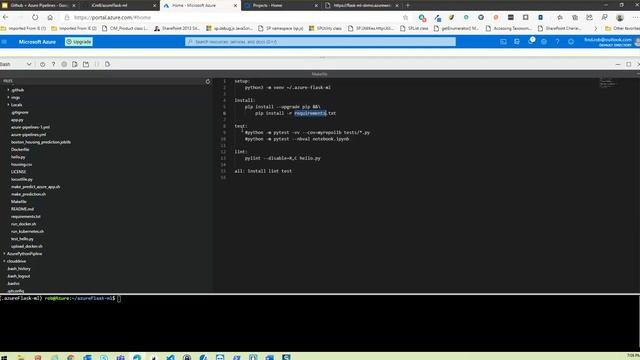Open README.md in file tree
640x360 pixels.
click(x=22, y=209)
